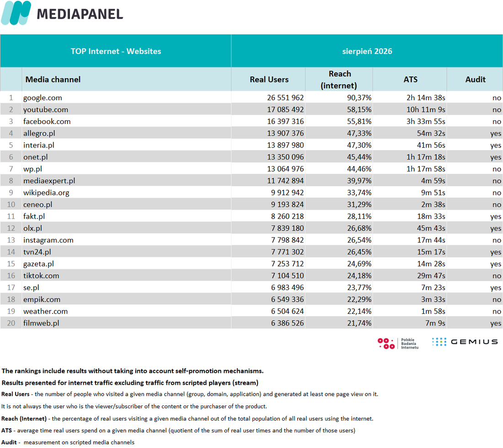
Task: Click wikipedia.org in the list
Action: (46, 193)
